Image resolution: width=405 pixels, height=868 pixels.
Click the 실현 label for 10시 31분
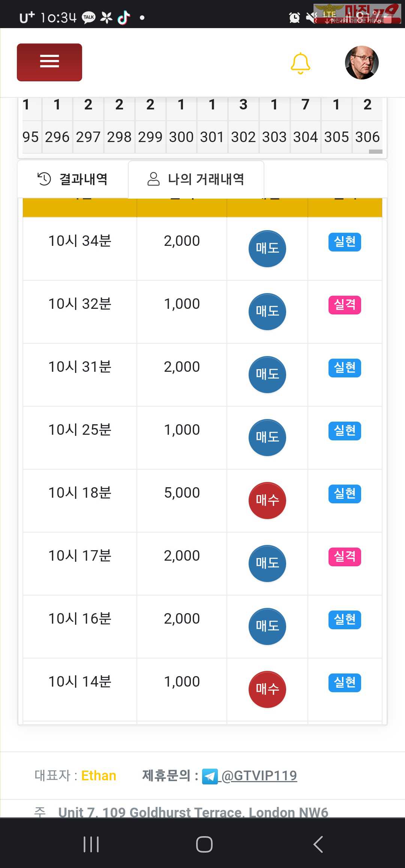click(x=345, y=368)
